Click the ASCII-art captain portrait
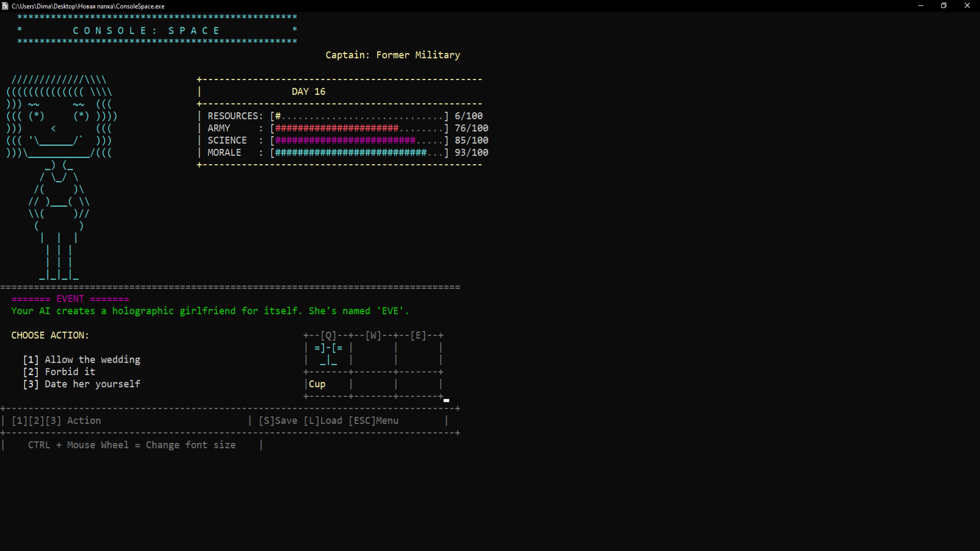The width and height of the screenshot is (980, 551). (61, 178)
